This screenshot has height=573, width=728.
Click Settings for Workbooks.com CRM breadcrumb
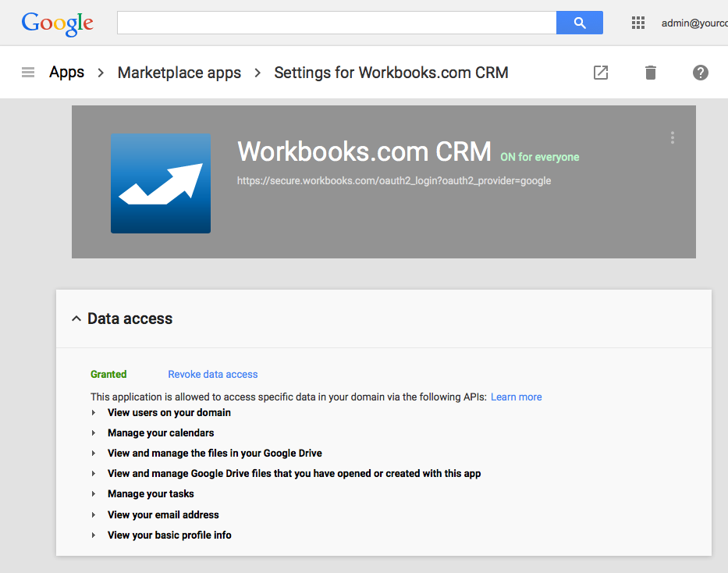point(391,73)
